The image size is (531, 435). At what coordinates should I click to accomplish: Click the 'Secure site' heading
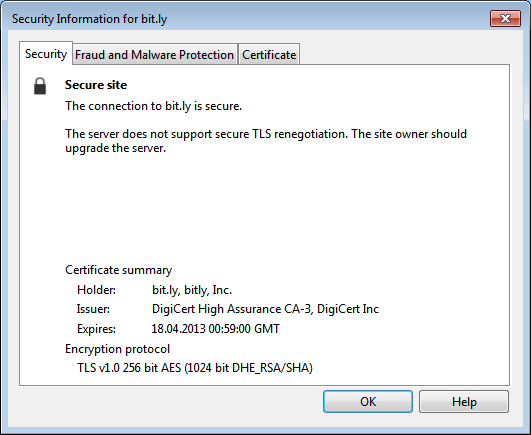[96, 85]
